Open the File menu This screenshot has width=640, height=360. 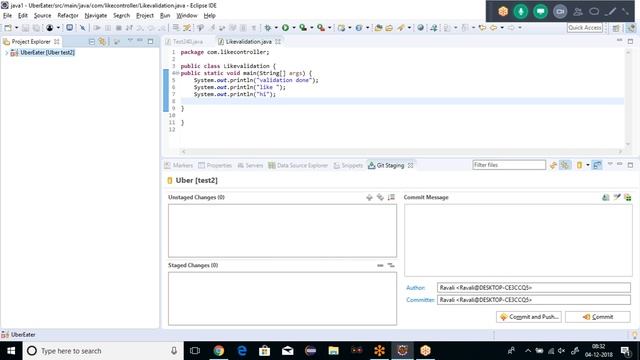click(x=7, y=16)
